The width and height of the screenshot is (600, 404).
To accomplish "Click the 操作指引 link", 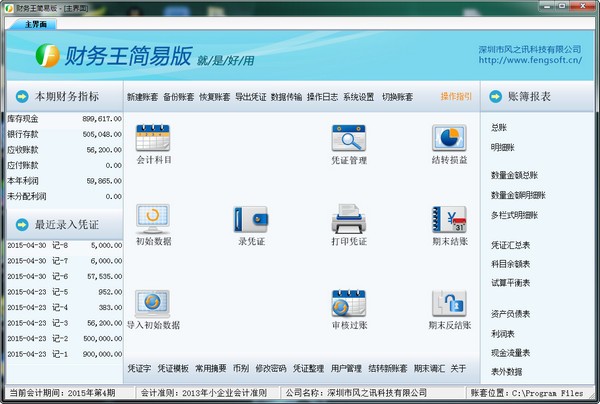I will point(457,97).
